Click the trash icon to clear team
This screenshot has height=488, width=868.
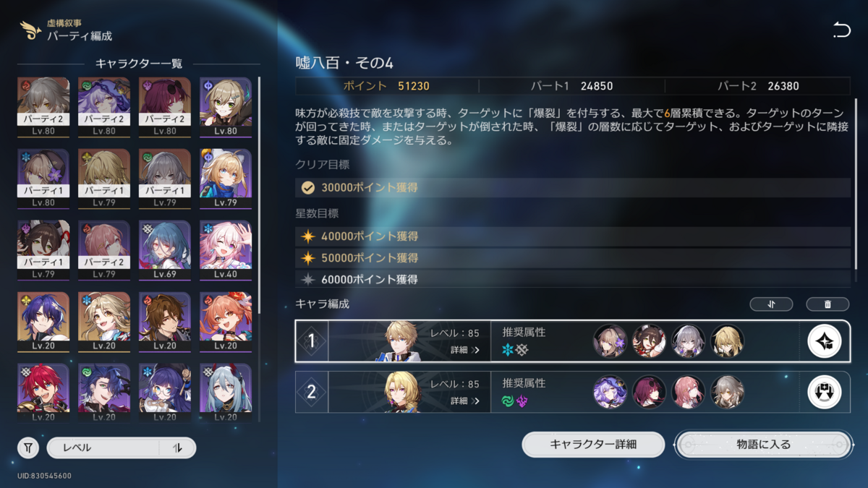point(827,304)
